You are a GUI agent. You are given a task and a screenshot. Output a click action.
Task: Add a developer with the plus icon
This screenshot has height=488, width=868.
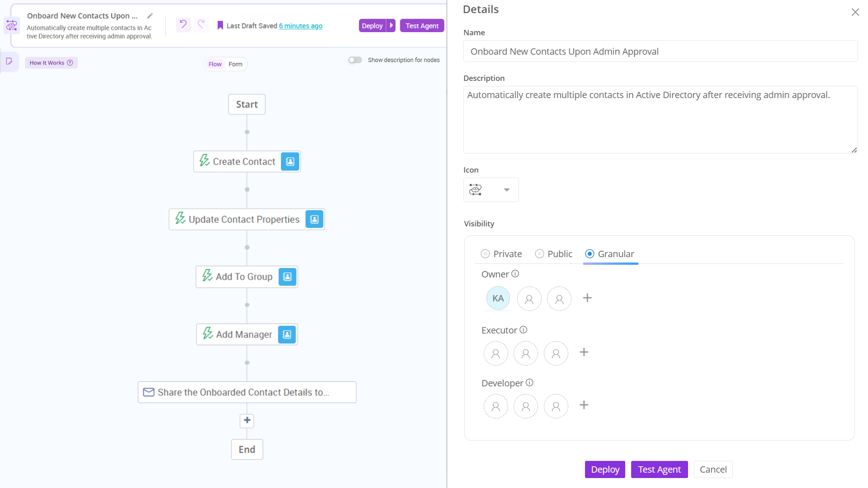click(584, 405)
